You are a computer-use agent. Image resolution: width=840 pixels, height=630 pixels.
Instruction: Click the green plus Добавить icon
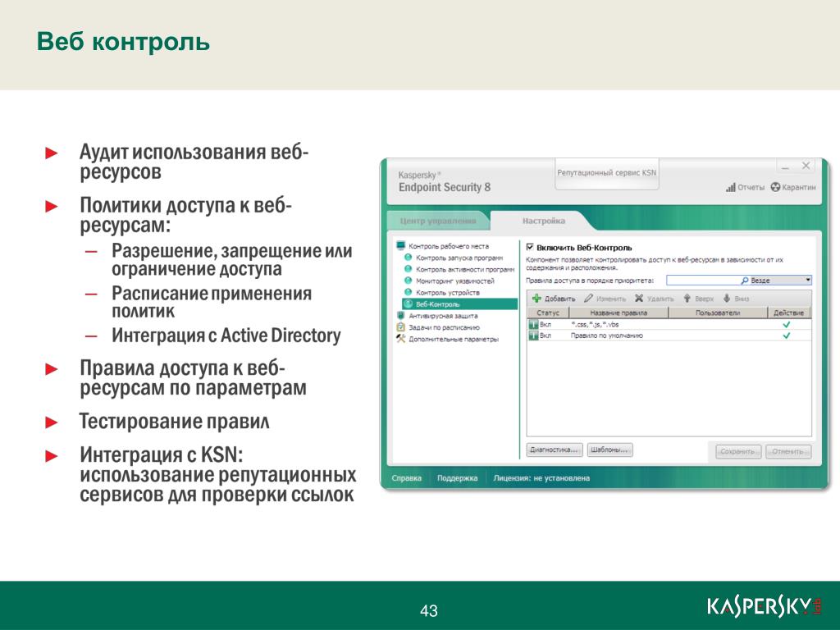point(536,299)
